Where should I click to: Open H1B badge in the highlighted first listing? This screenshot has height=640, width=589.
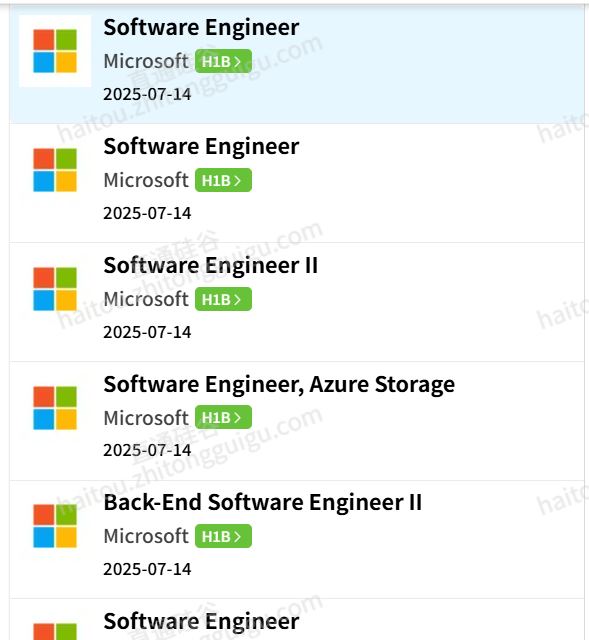(x=223, y=61)
